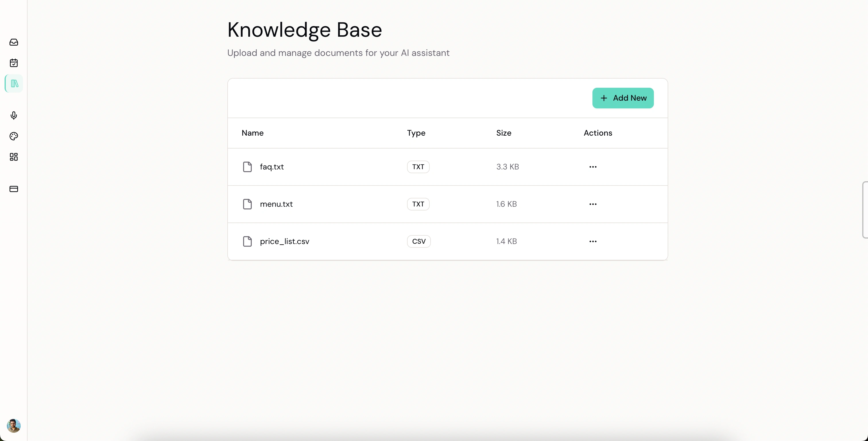Open the dashboard grid icon in the sidebar
This screenshot has height=441, width=868.
[x=14, y=157]
